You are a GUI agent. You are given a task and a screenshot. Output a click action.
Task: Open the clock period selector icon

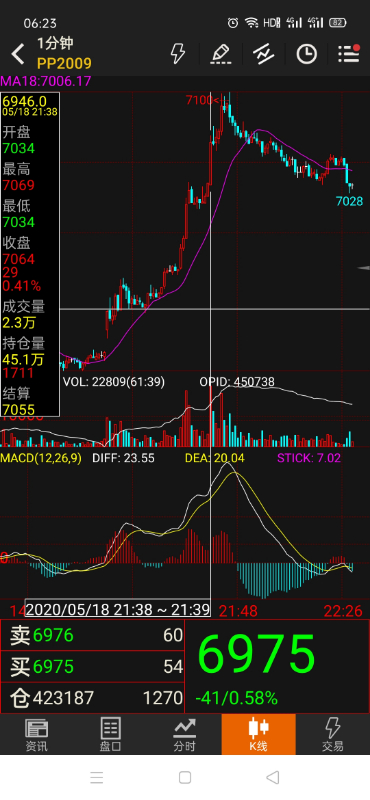tap(307, 54)
